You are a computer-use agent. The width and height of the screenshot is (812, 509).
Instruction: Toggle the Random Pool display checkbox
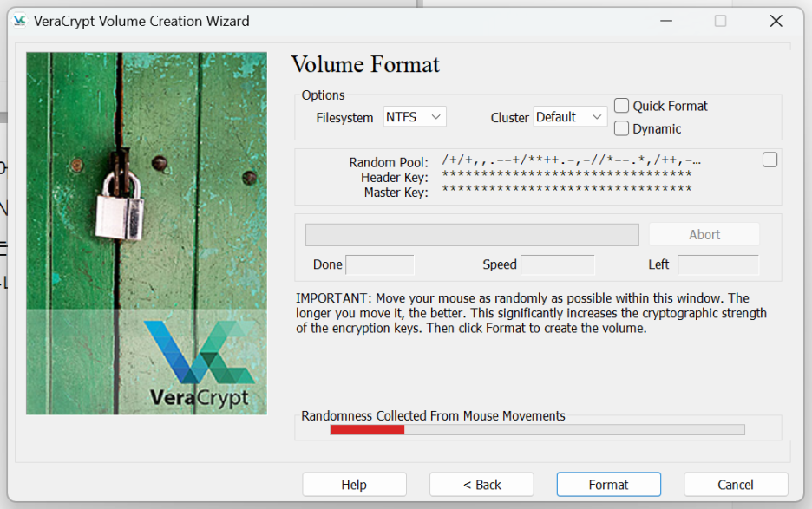click(769, 160)
